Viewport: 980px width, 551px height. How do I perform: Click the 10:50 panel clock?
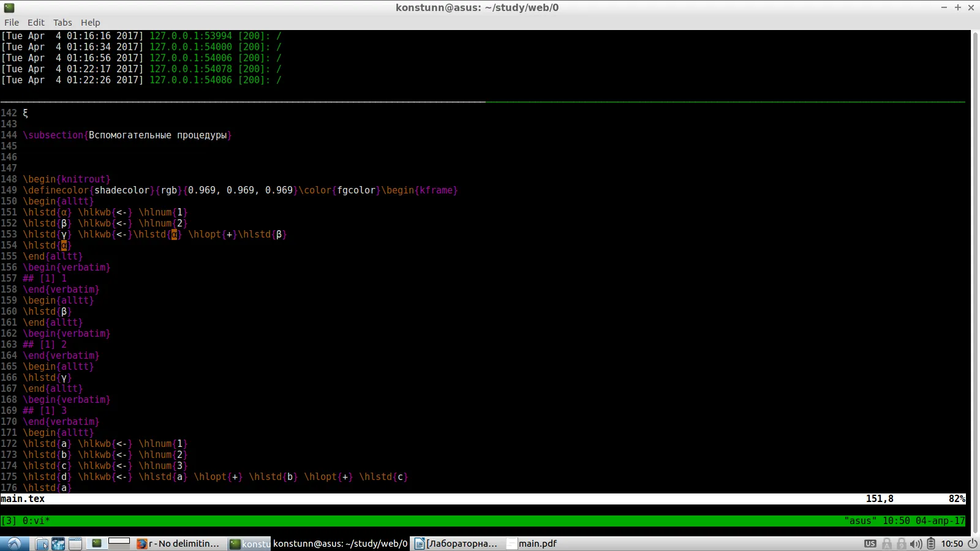pyautogui.click(x=952, y=544)
